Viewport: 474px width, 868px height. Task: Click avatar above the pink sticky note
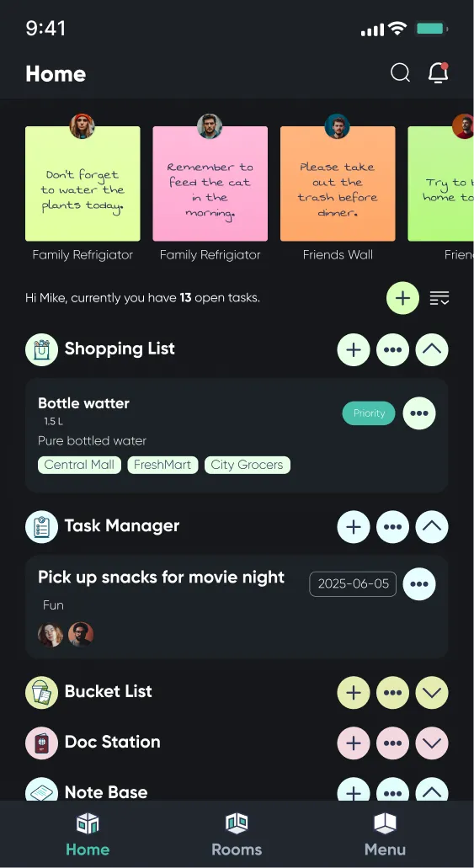[x=210, y=126]
